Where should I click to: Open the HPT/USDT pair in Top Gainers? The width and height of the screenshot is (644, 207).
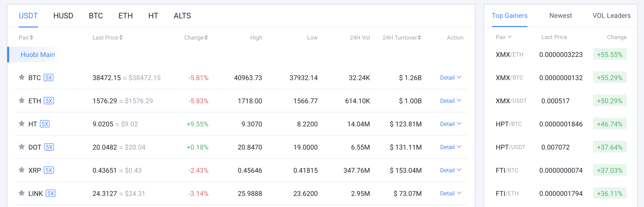[511, 147]
